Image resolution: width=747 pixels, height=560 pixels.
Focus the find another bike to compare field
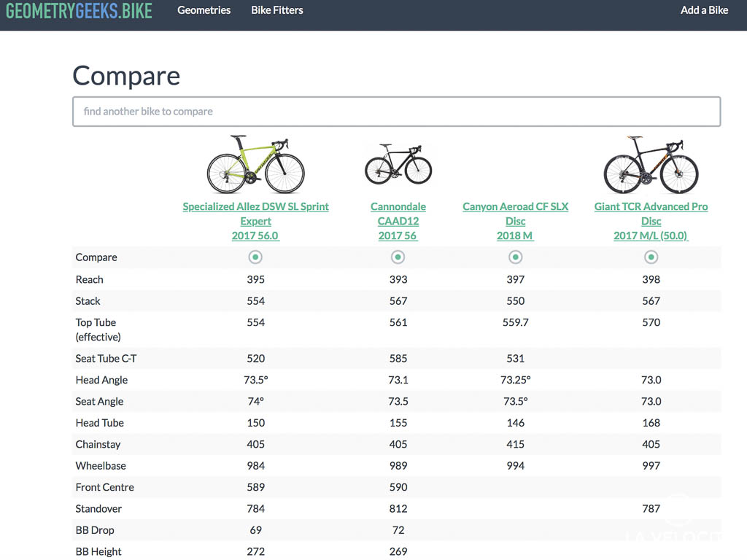click(x=396, y=112)
